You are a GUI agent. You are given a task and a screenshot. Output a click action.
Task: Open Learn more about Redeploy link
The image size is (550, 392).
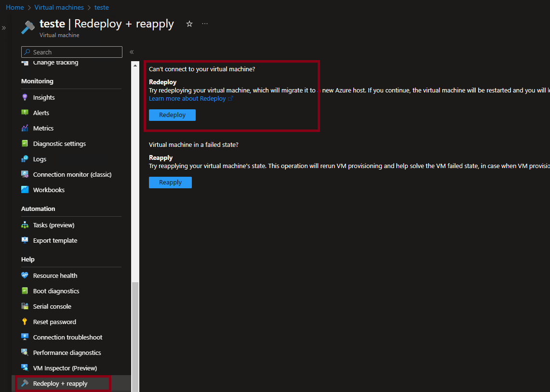tap(188, 99)
